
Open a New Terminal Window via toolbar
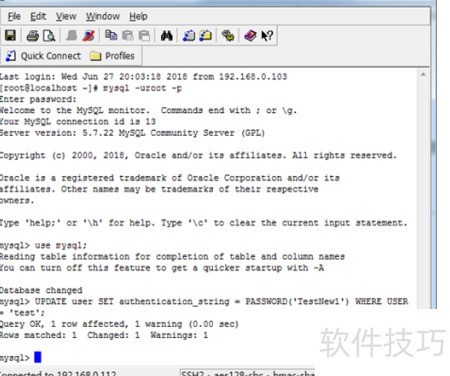point(189,35)
